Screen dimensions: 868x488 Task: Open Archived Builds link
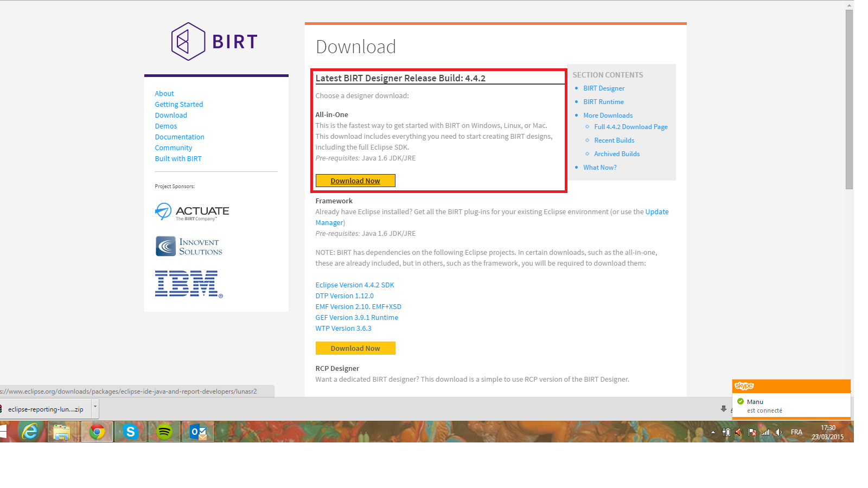pyautogui.click(x=617, y=153)
